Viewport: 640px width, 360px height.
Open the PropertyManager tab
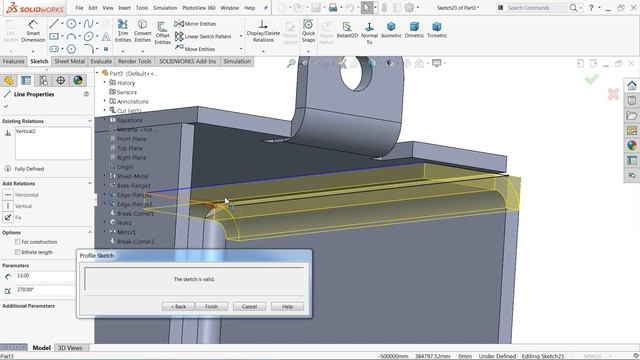pyautogui.click(x=26, y=80)
